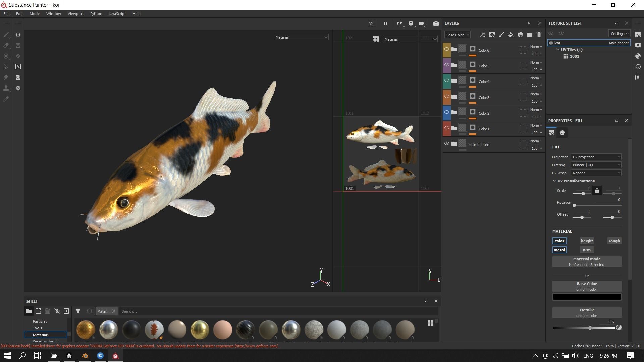This screenshot has height=362, width=644.
Task: Toggle the height material channel
Action: [x=587, y=241]
